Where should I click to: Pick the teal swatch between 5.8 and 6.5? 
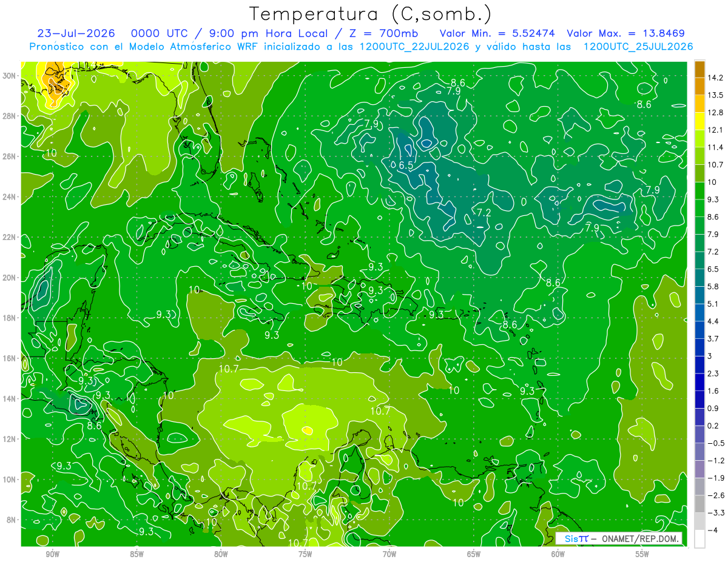coord(699,278)
